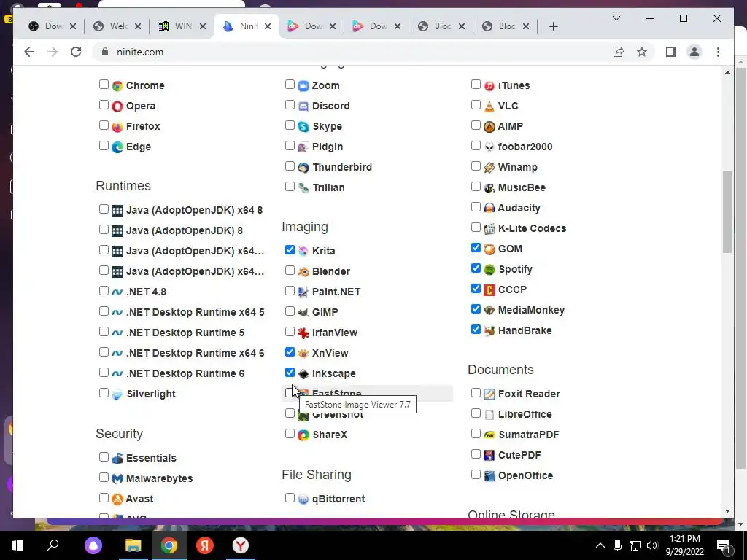Open the browser side panel
This screenshot has height=560, width=747.
(x=671, y=52)
